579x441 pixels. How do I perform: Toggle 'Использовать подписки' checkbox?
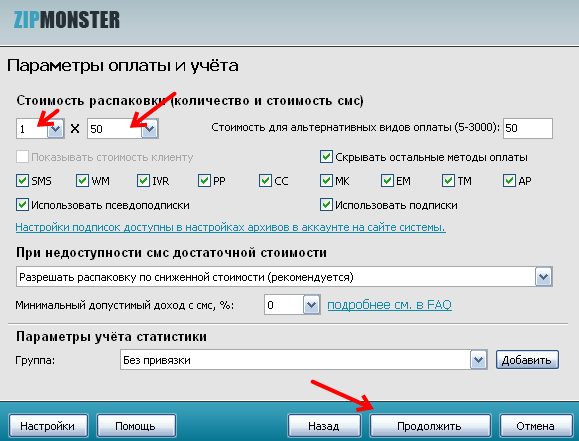(x=326, y=205)
